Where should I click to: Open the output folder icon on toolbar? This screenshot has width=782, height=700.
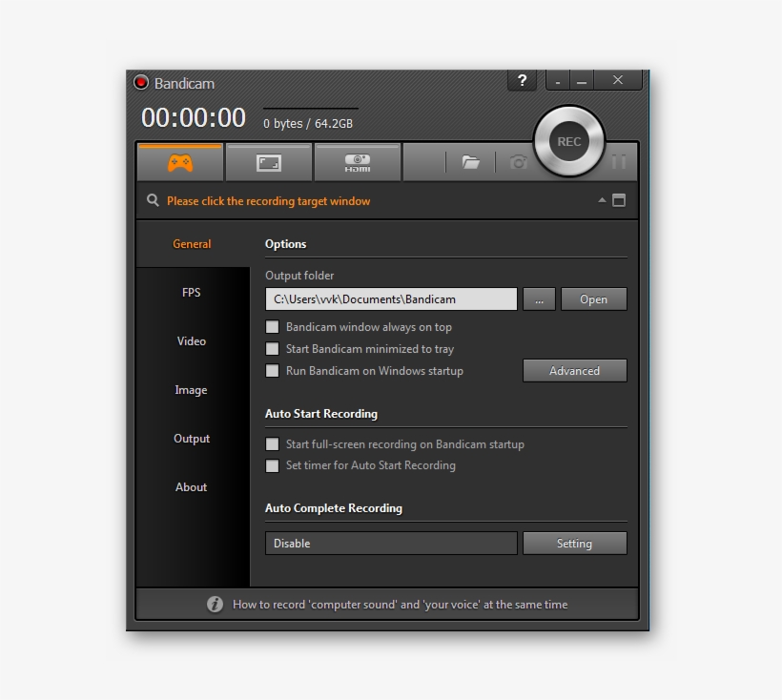click(x=471, y=163)
